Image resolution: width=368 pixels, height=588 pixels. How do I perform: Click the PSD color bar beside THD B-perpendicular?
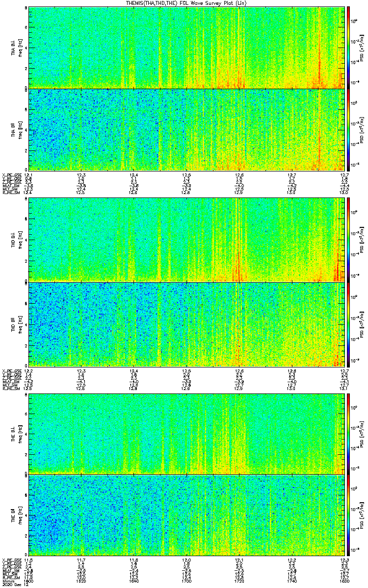pos(348,239)
